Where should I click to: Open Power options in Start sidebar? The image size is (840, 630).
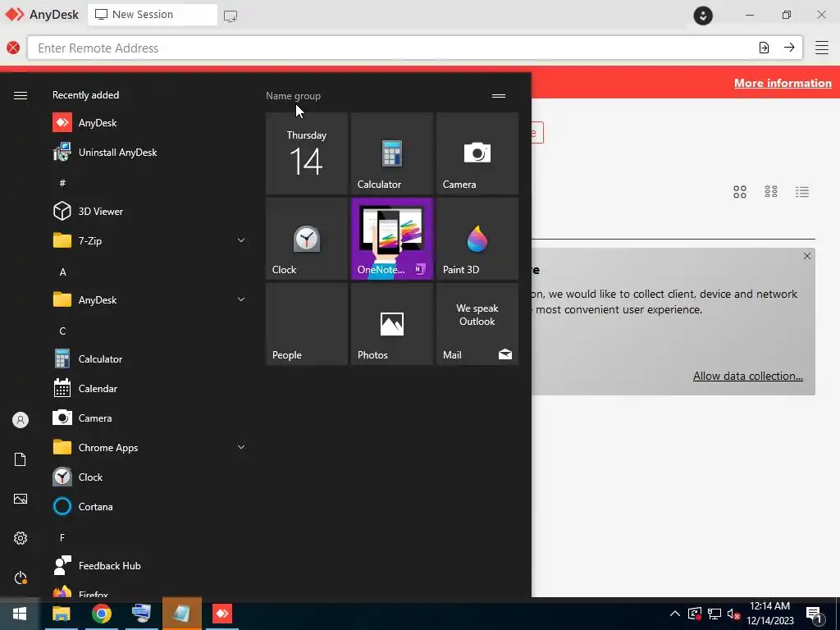21,577
